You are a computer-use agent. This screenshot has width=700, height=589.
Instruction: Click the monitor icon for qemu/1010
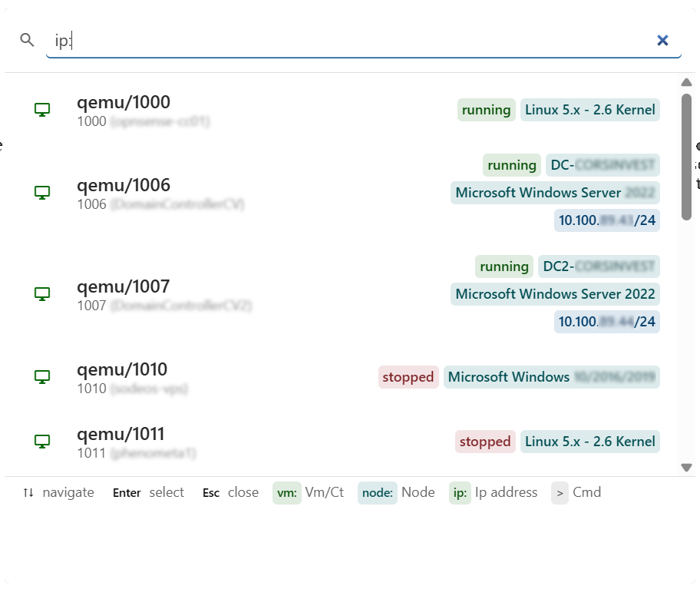coord(42,377)
